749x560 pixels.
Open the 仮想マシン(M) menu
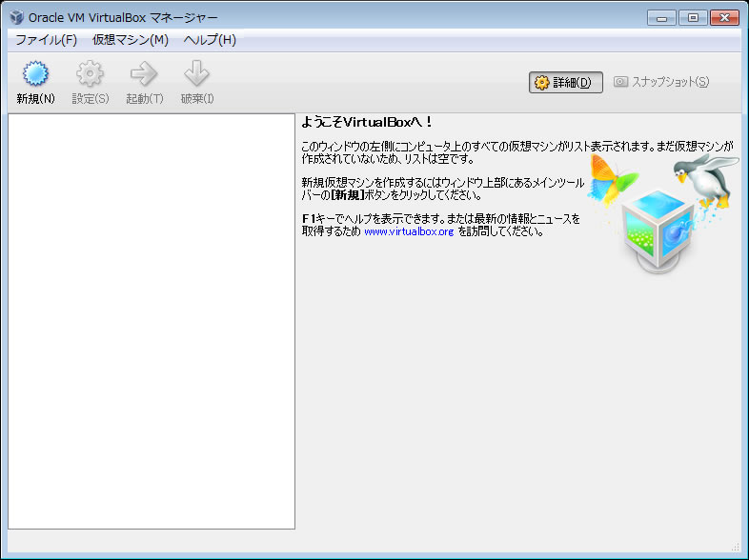click(x=130, y=40)
